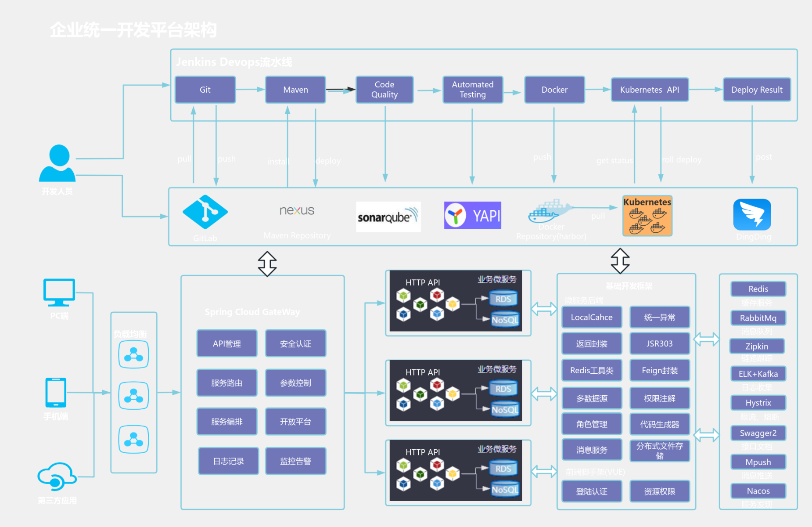
Task: Click the third-party cloud application icon
Action: click(x=57, y=476)
